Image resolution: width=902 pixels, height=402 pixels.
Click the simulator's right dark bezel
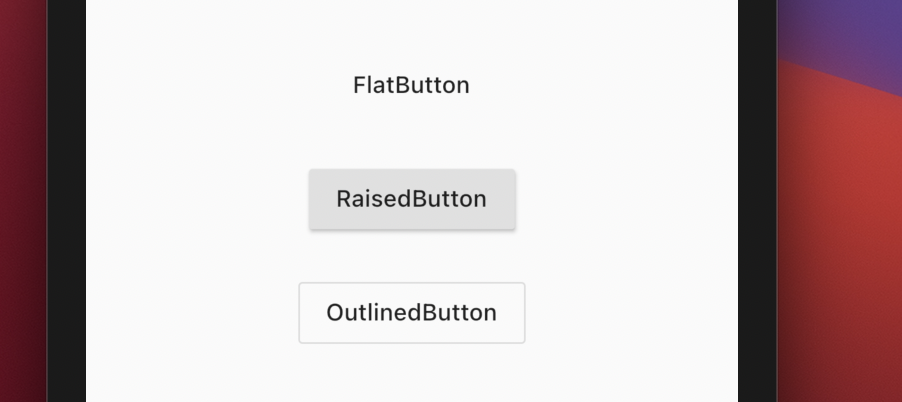click(x=757, y=200)
